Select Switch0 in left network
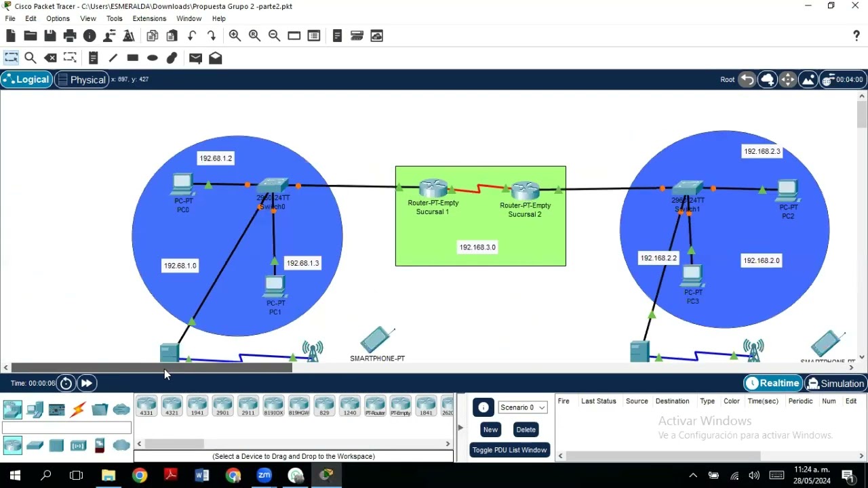 coord(273,186)
